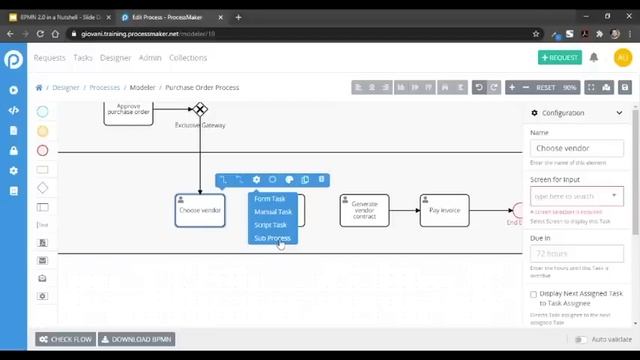Pick the red End Event circle
The height and width of the screenshot is (360, 640).
(x=42, y=151)
